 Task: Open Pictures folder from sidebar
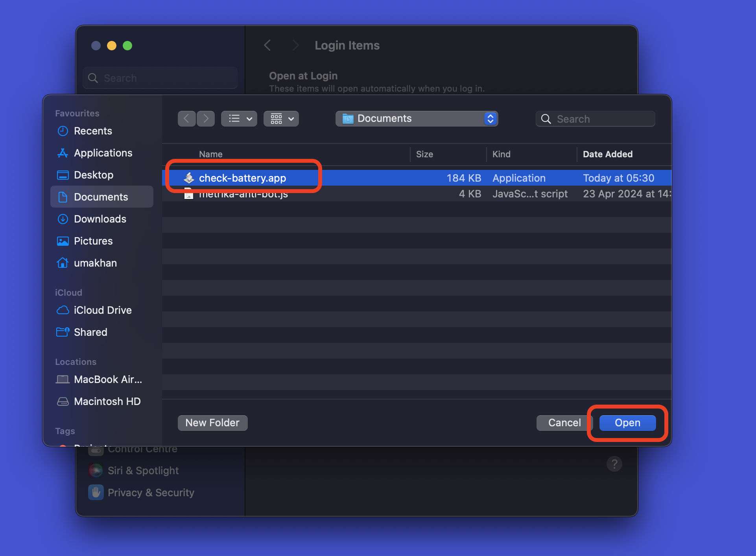click(93, 241)
